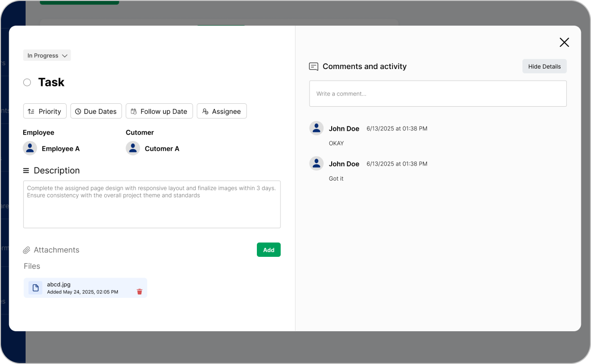Choose an Assignee for the task

(x=222, y=111)
